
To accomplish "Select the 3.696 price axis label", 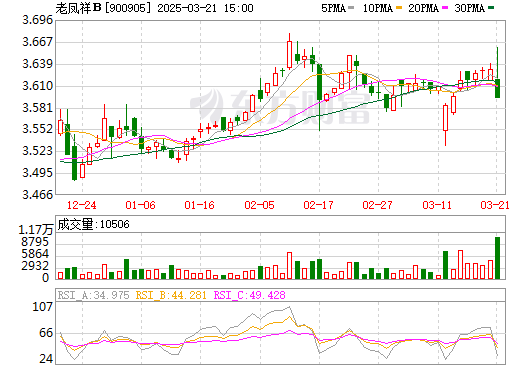I will (37, 20).
